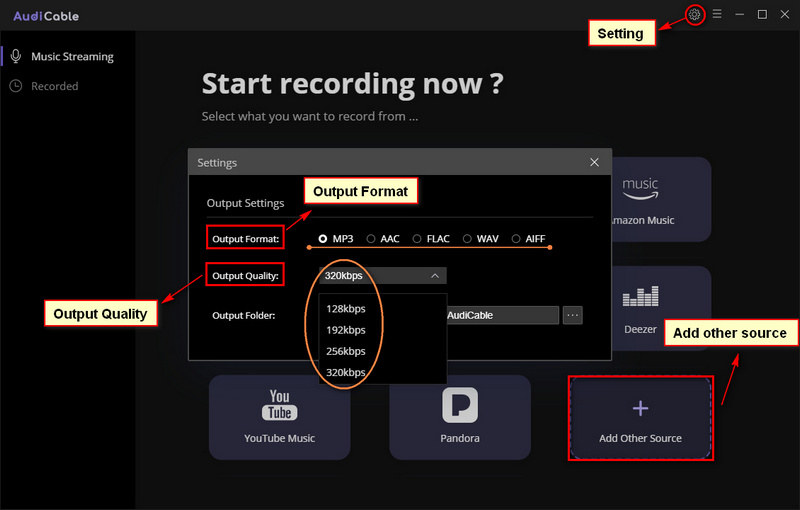Click the plus icon for adding source

[640, 408]
